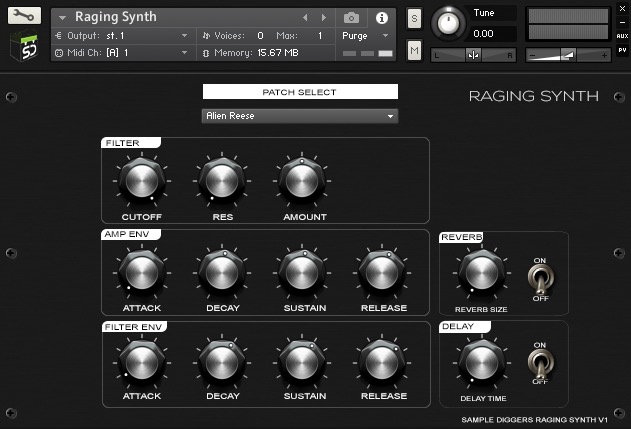
Task: Click the DELAY TIME knob
Action: (482, 363)
